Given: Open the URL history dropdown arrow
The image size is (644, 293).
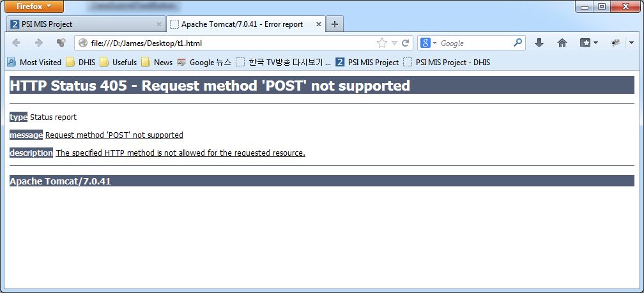Looking at the screenshot, I should point(394,43).
